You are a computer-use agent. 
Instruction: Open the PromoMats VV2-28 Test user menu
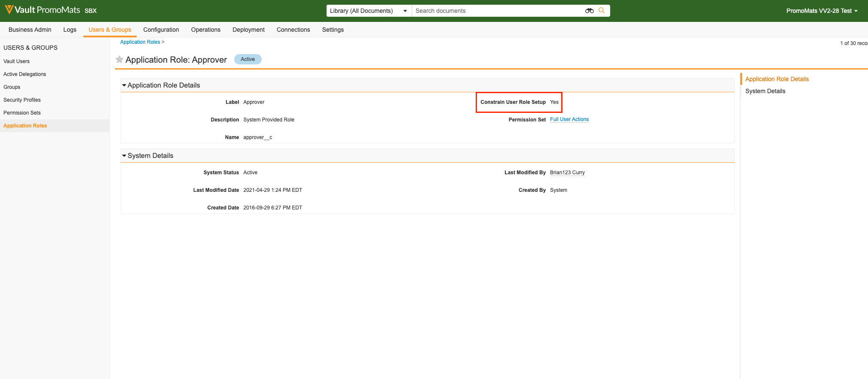(x=821, y=11)
